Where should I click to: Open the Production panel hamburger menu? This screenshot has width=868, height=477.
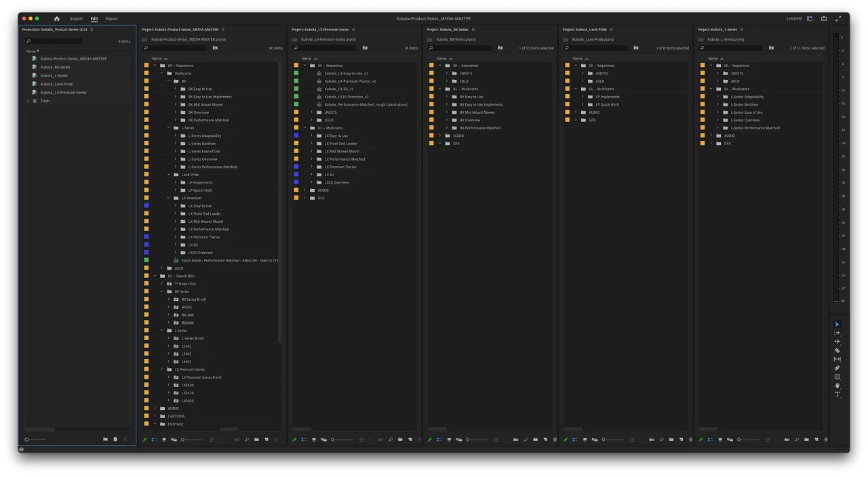coord(92,30)
